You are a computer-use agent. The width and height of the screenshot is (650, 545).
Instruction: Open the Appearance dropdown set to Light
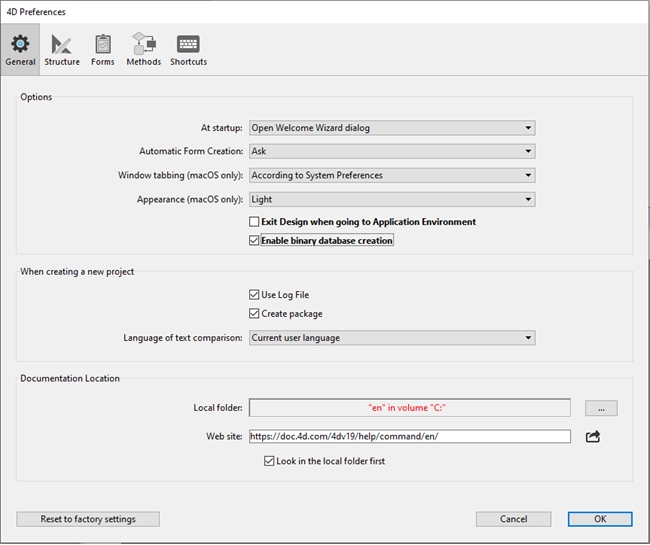[391, 199]
